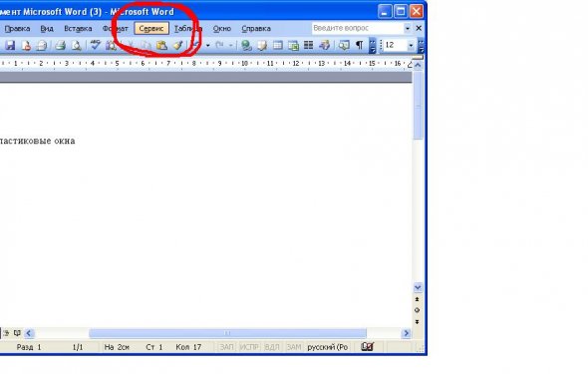Run the ABC spelling check icon
This screenshot has width=588, height=374.
click(x=96, y=45)
